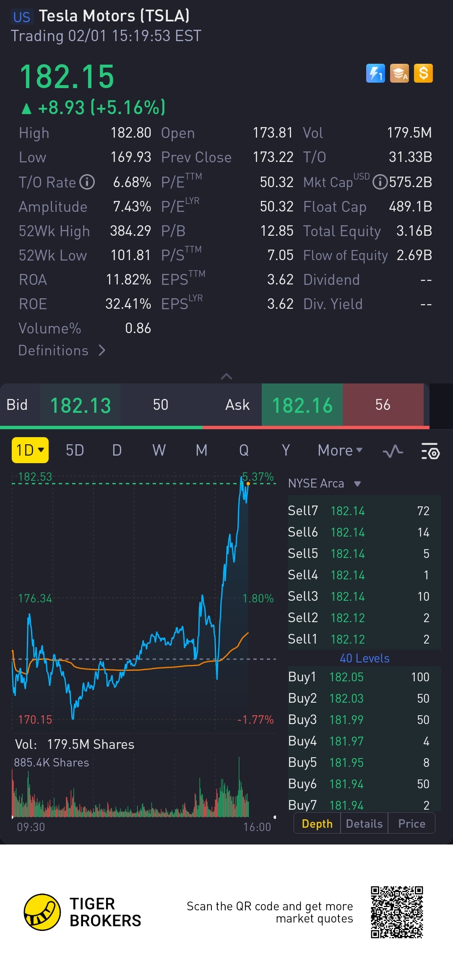Tap the Mkt Cap info icon

(380, 182)
